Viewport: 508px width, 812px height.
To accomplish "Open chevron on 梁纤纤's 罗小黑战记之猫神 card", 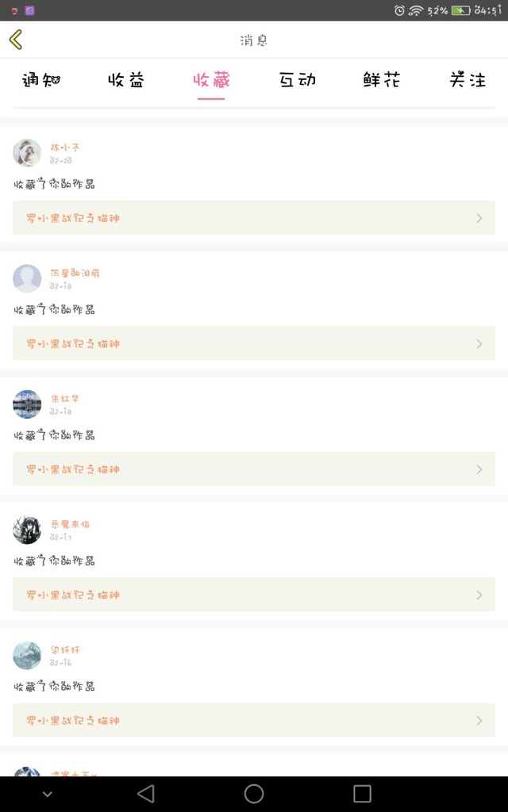I will 479,720.
